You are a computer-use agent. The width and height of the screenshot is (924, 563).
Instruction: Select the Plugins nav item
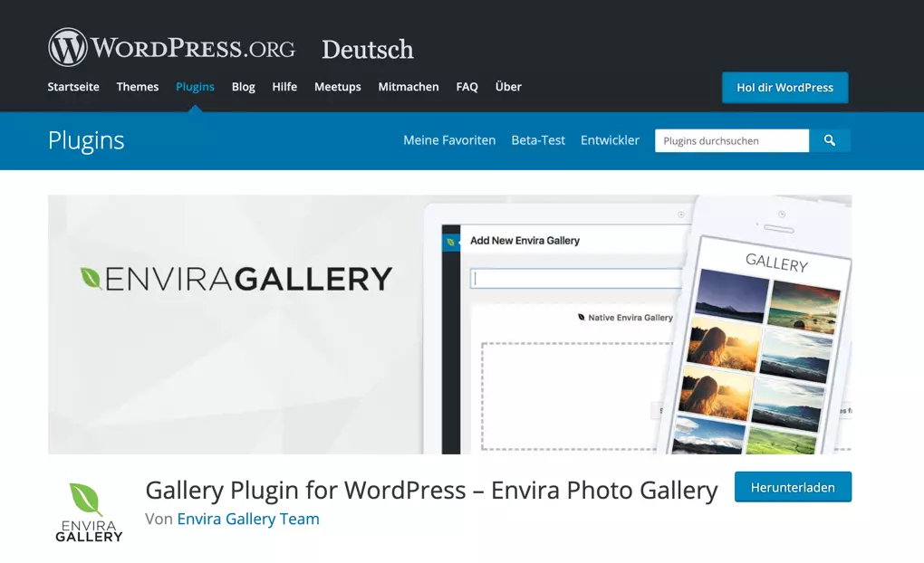point(195,87)
